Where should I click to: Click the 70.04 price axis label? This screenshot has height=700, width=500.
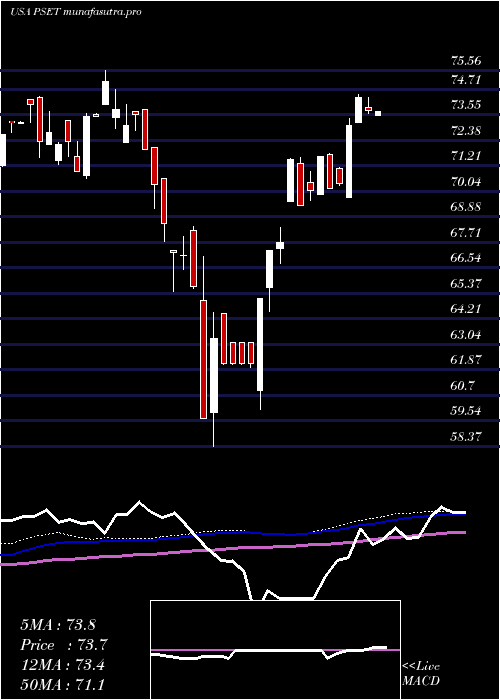coord(466,182)
